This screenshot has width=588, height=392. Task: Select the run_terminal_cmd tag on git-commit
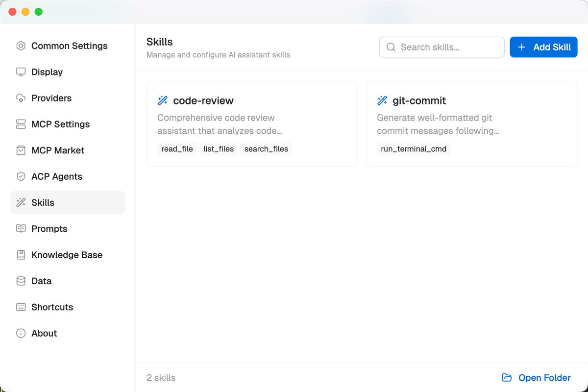pyautogui.click(x=413, y=148)
